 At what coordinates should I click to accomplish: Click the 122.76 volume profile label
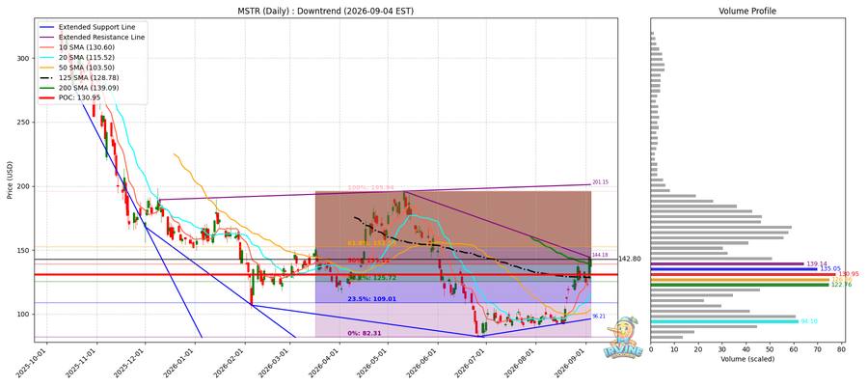(841, 285)
